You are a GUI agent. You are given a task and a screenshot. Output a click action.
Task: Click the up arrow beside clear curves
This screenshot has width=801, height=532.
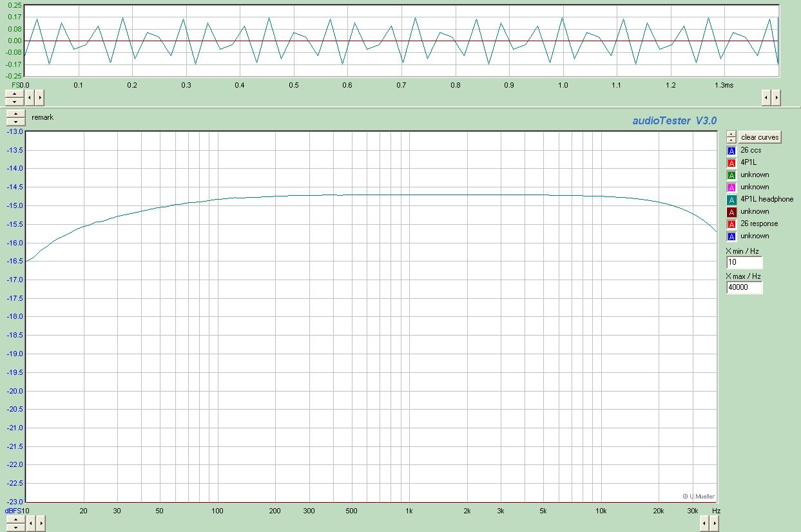tap(731, 134)
